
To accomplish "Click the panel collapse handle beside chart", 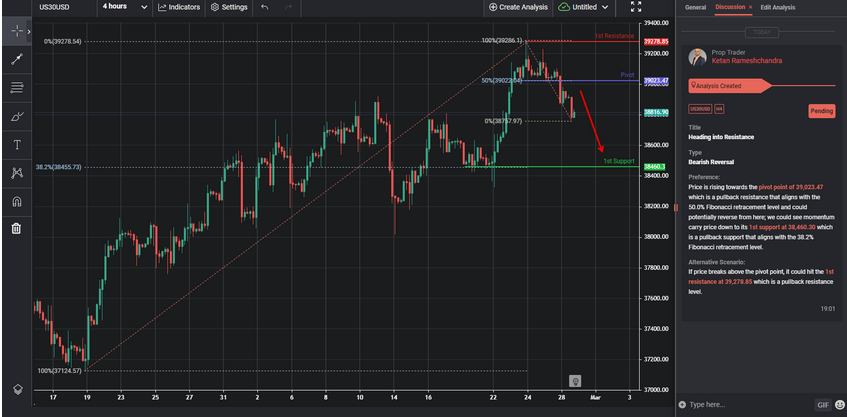I will [x=675, y=207].
